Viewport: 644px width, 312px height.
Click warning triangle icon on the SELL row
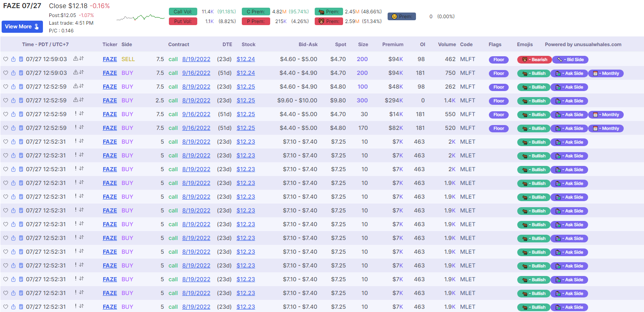click(x=75, y=59)
